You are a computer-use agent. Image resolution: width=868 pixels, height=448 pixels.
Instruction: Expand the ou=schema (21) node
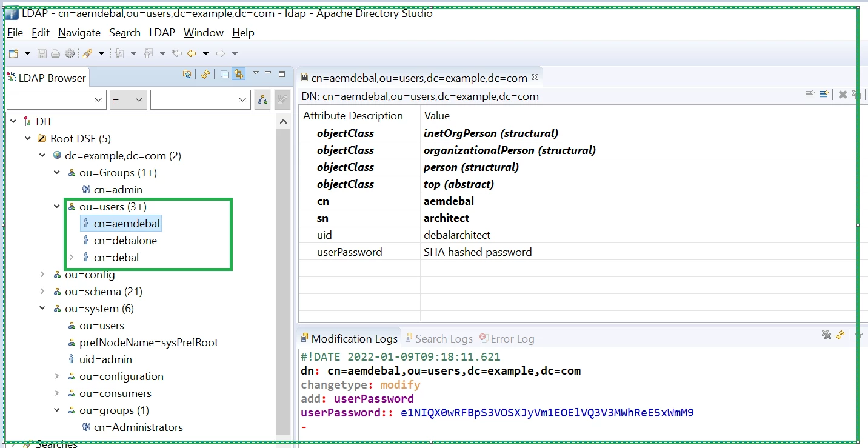click(42, 292)
